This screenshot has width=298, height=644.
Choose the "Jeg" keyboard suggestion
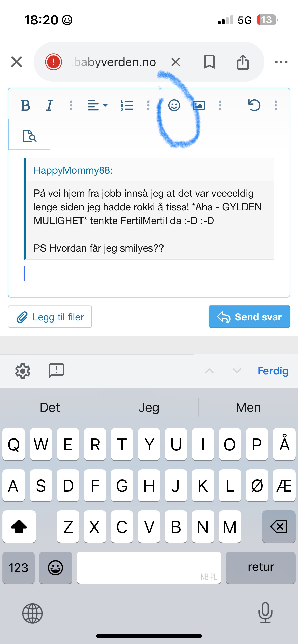(149, 407)
